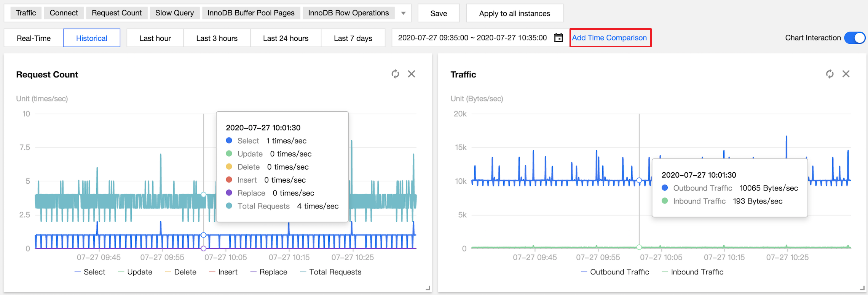Viewport: 868px width, 295px height.
Task: Refresh the Request Count chart
Action: pos(395,74)
